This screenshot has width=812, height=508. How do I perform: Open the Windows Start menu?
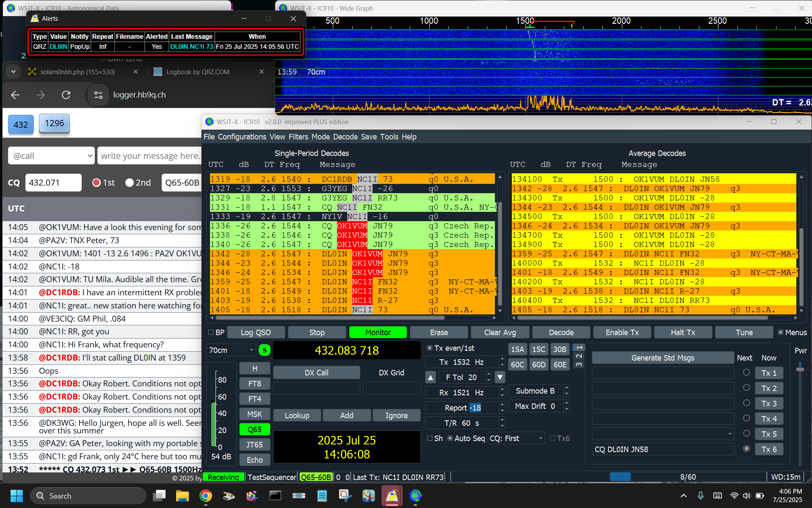point(17,496)
